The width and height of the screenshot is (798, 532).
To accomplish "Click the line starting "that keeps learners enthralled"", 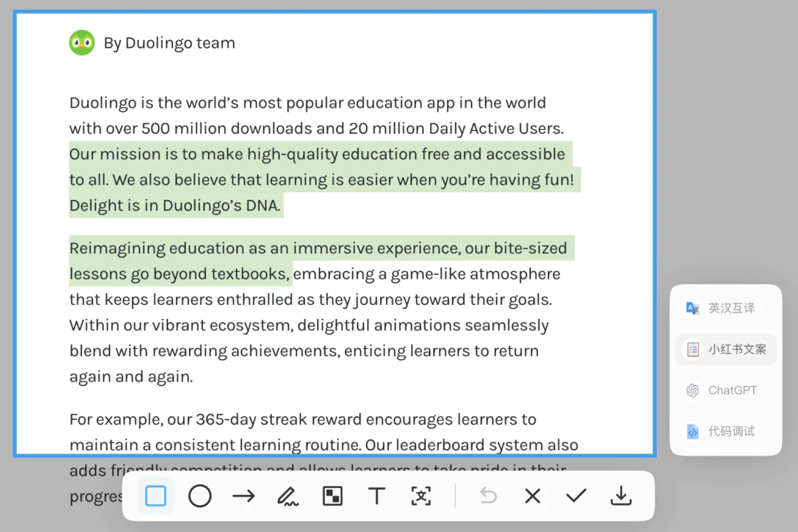I will (311, 300).
